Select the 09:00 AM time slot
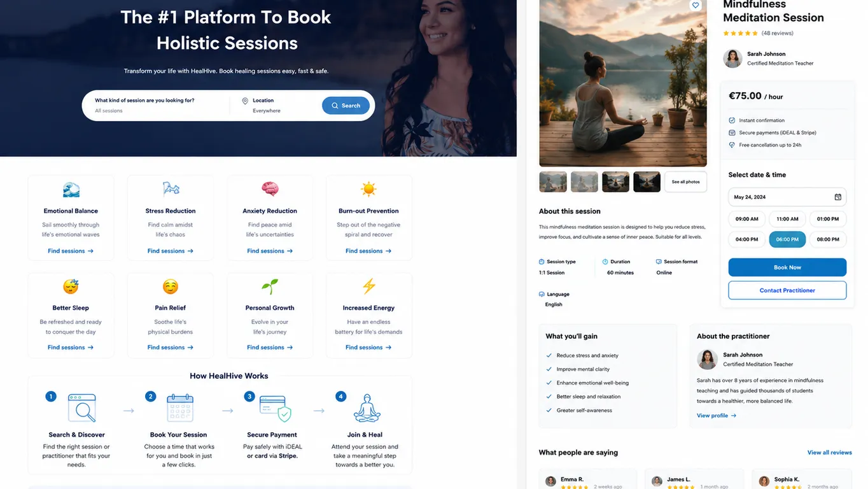The image size is (868, 489). (x=746, y=219)
